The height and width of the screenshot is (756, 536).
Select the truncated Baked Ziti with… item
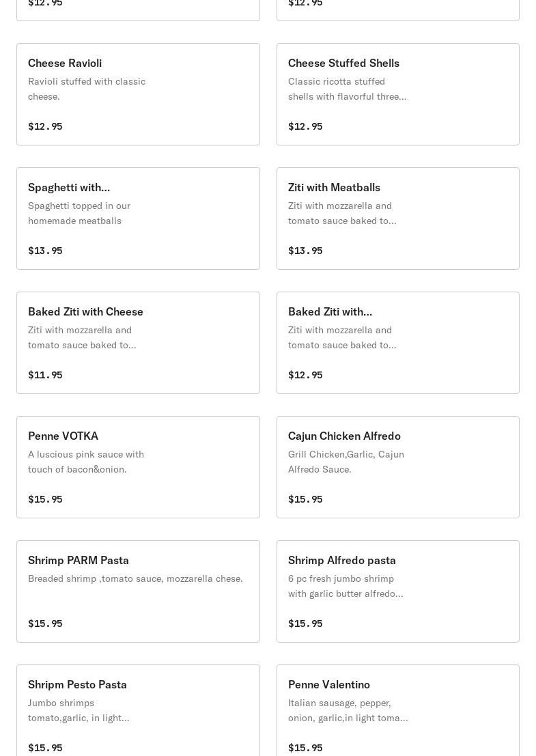click(330, 311)
